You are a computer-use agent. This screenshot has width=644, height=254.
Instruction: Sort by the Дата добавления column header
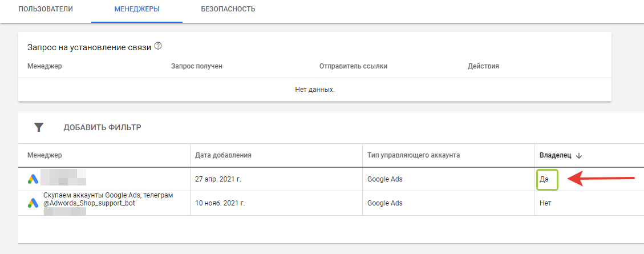pyautogui.click(x=223, y=155)
